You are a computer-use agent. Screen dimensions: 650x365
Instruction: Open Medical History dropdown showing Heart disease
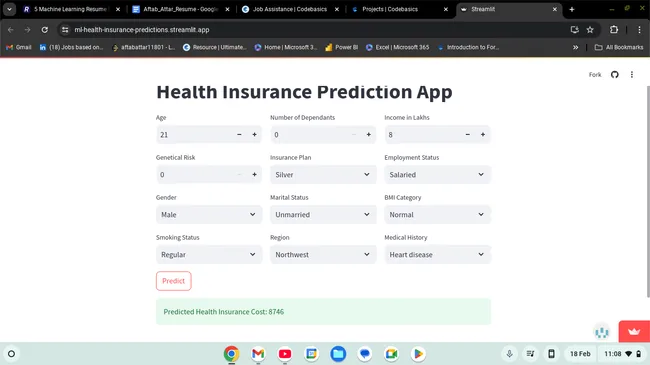(437, 255)
